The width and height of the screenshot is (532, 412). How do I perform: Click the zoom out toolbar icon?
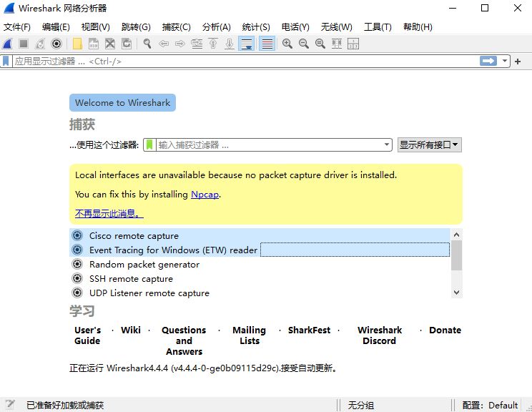pos(304,44)
